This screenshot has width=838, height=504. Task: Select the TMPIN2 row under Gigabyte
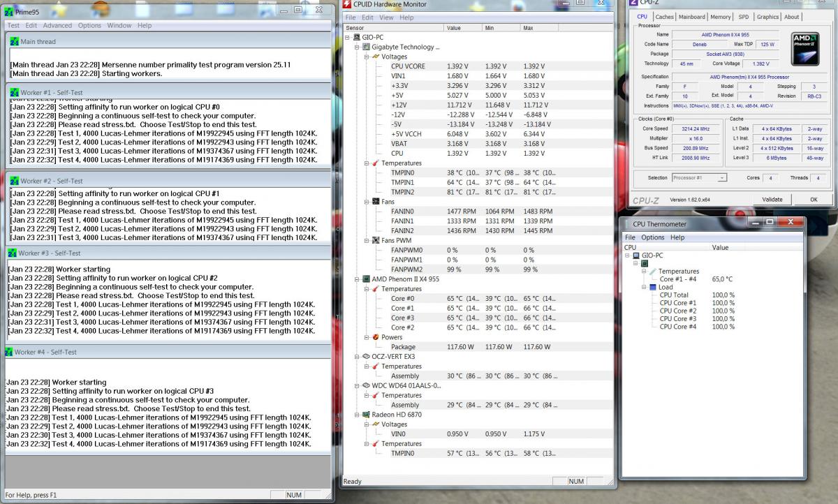pyautogui.click(x=478, y=192)
